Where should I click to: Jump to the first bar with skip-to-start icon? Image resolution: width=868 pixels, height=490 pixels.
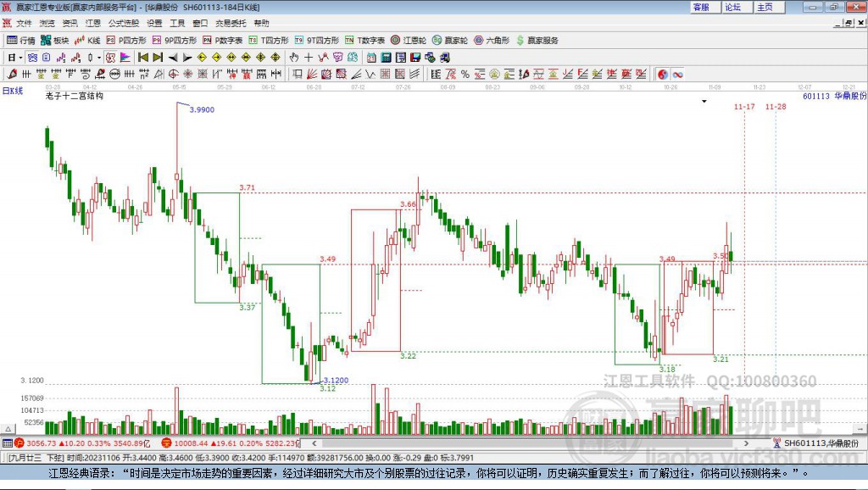[143, 57]
